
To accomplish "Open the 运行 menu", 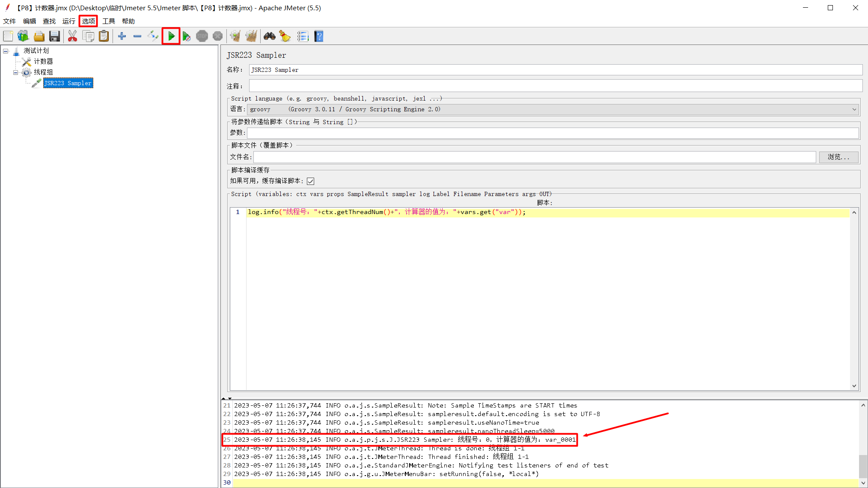I will tap(68, 21).
